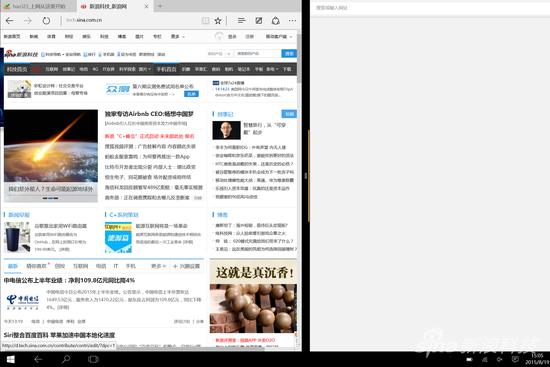Open 下载 in the dark nav bar
The height and width of the screenshot is (367, 550).
[287, 69]
